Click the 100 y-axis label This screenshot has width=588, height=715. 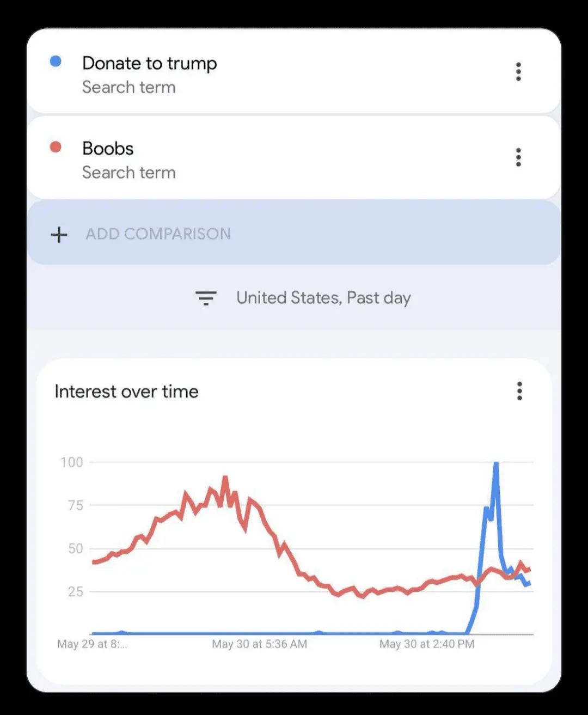(x=72, y=462)
